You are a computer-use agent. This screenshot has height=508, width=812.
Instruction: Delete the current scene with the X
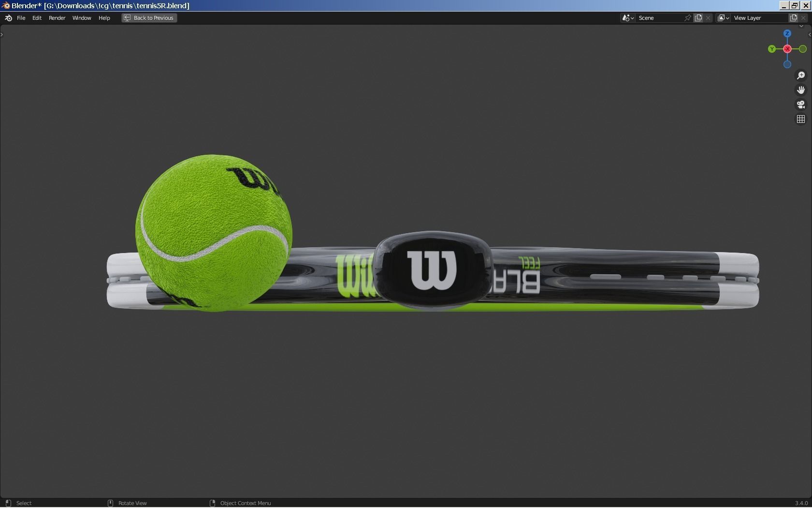pyautogui.click(x=709, y=18)
